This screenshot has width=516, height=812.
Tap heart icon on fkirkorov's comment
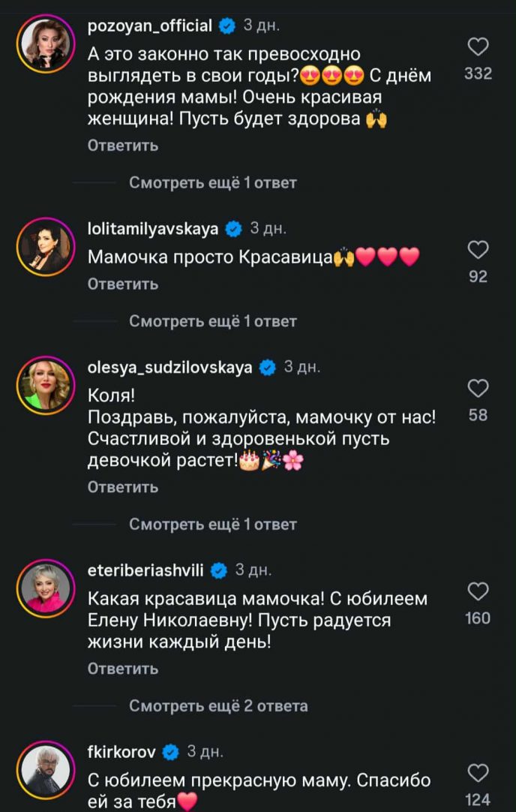coord(478,773)
